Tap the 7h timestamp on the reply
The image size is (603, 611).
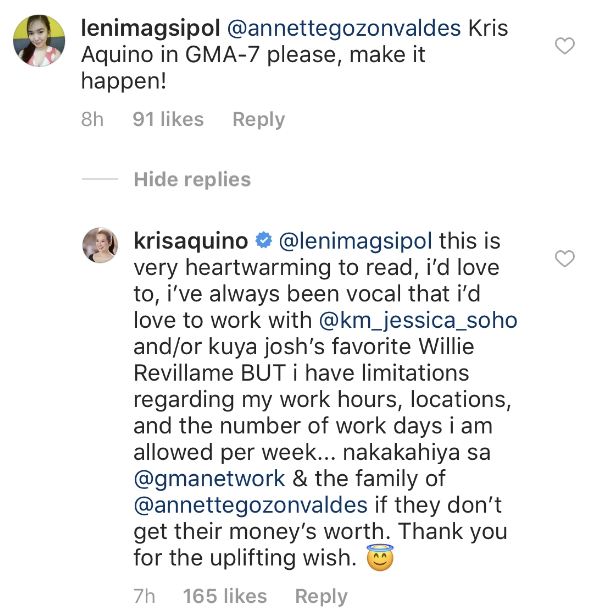(x=144, y=596)
